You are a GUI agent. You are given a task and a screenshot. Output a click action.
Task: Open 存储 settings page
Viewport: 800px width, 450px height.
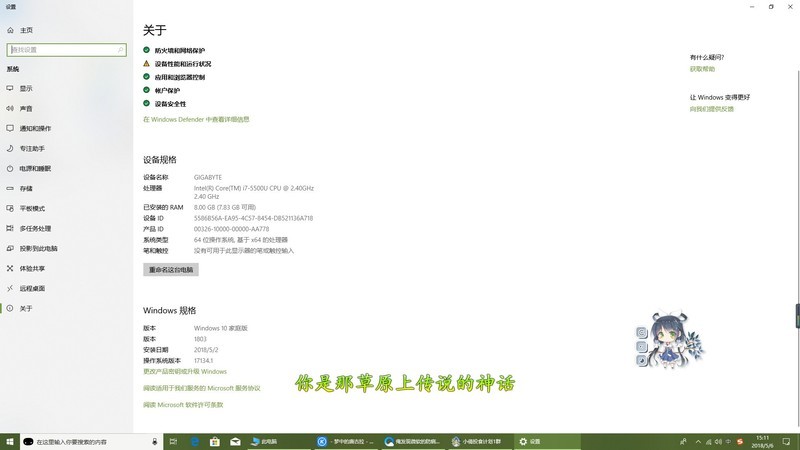click(66, 188)
